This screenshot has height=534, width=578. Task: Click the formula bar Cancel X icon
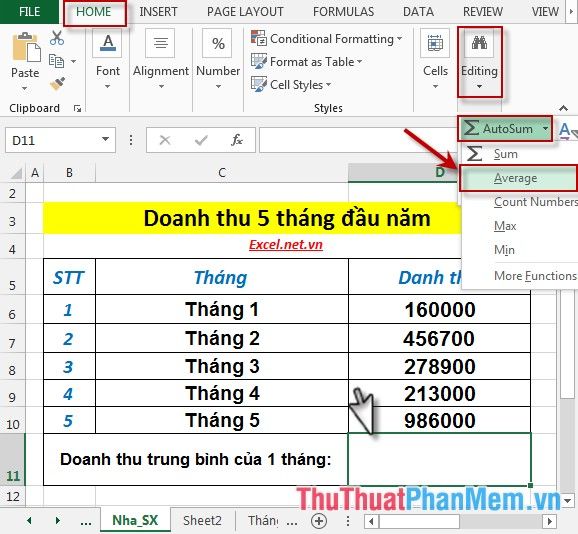point(165,140)
